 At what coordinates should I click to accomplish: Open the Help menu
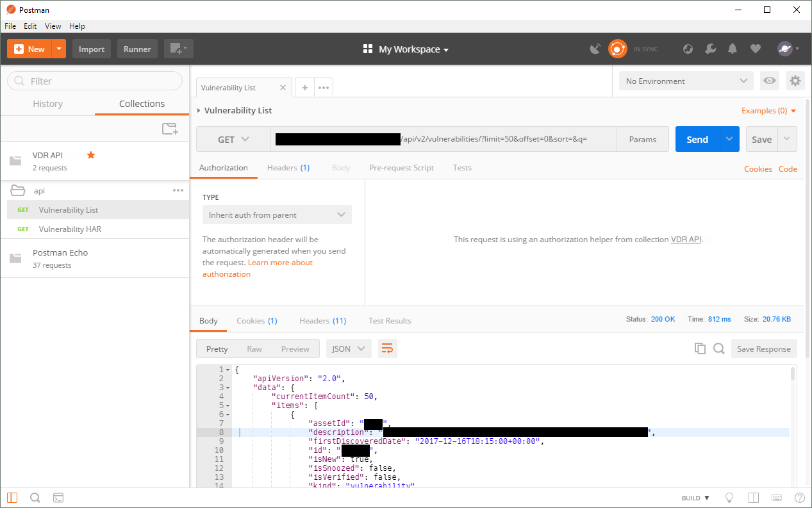pyautogui.click(x=77, y=26)
